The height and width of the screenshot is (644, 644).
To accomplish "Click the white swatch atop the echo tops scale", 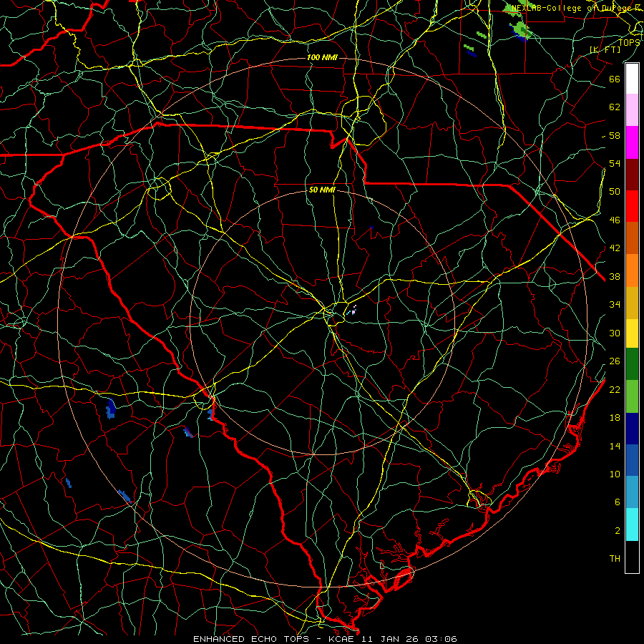I will pos(632,79).
